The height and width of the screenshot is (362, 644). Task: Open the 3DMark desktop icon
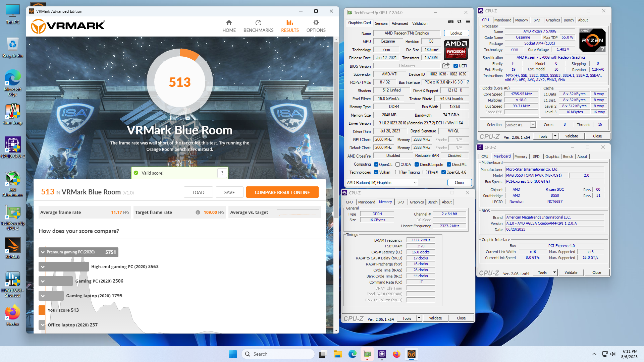click(13, 248)
